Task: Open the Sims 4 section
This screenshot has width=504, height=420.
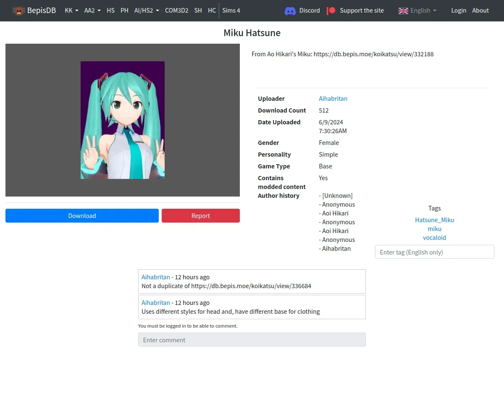Action: 231,10
